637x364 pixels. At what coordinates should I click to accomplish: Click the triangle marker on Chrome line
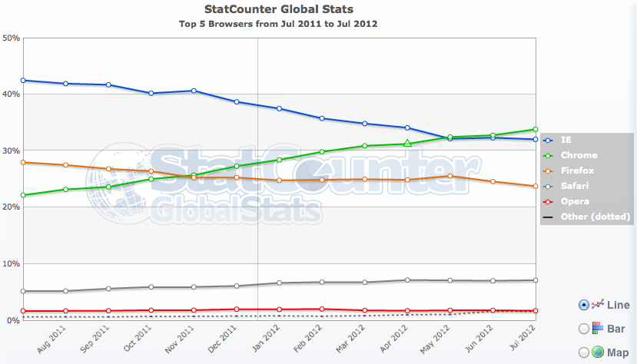pyautogui.click(x=407, y=143)
